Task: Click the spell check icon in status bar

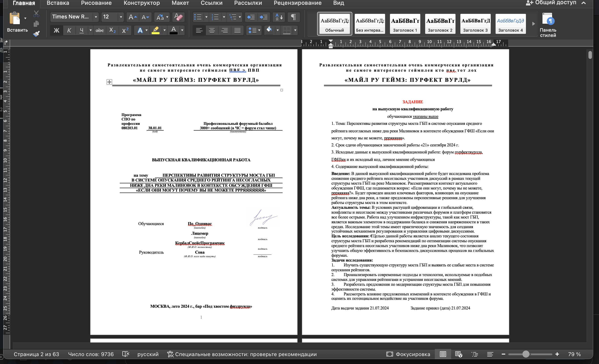Action: click(x=125, y=354)
